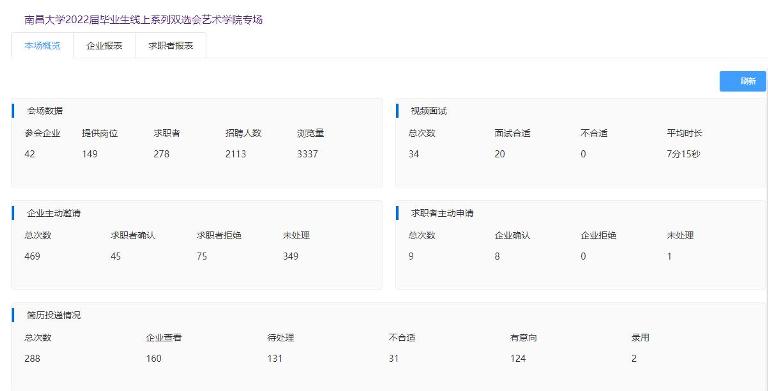Click the 提供岗位 label

tap(100, 133)
